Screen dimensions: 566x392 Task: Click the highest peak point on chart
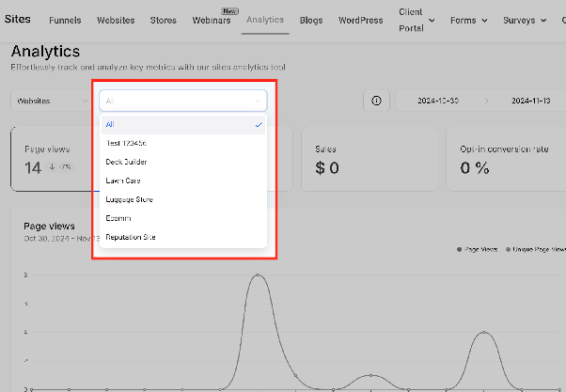(258, 275)
